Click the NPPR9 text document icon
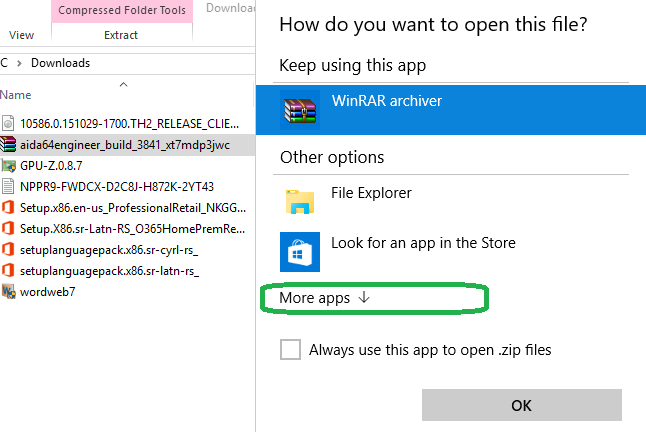 [8, 187]
